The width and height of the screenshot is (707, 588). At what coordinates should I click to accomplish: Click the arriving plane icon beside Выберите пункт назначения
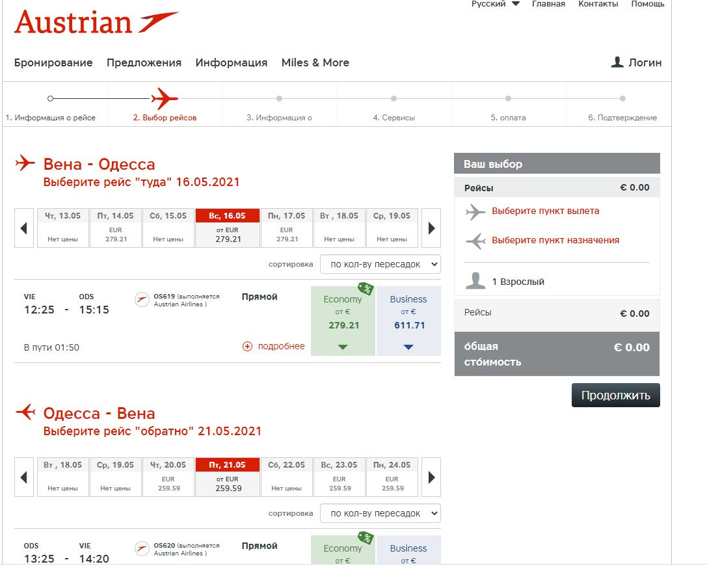pyautogui.click(x=475, y=240)
